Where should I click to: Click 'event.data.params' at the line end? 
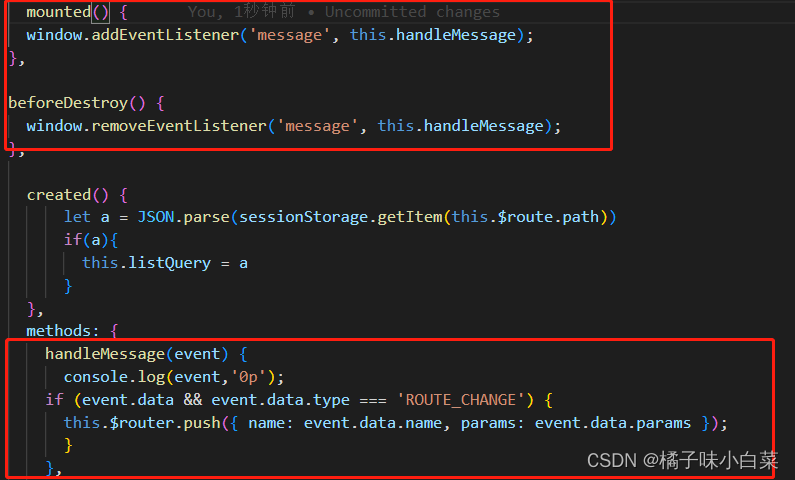click(612, 423)
